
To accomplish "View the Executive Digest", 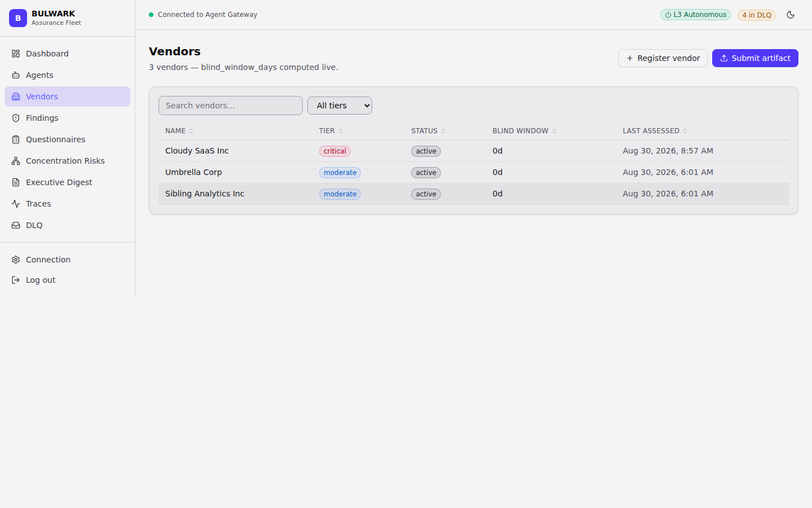I will tap(67, 182).
